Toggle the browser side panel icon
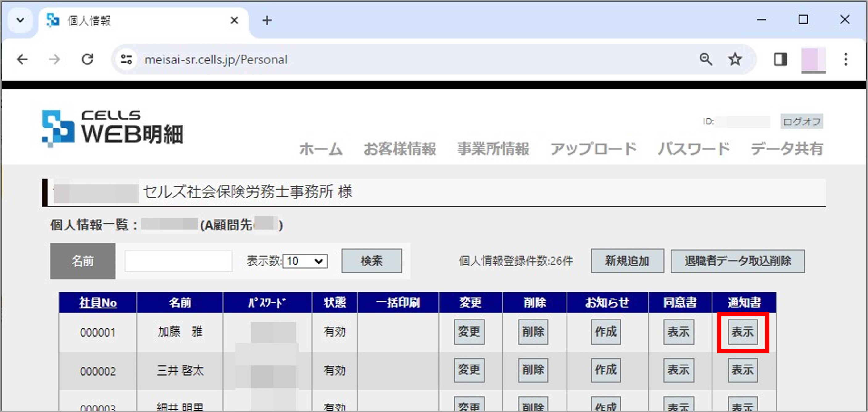This screenshot has height=412, width=868. click(x=780, y=59)
